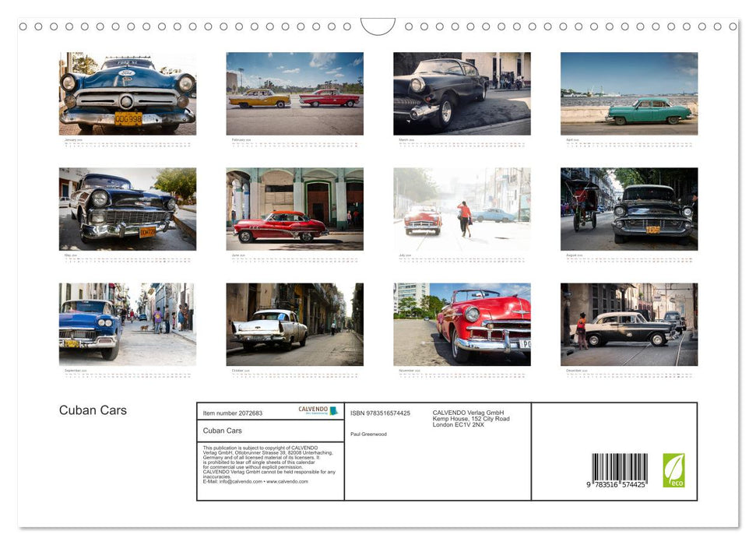Click the teal square in the CALVENDO logo
This screenshot has width=756, height=545.
(x=333, y=410)
